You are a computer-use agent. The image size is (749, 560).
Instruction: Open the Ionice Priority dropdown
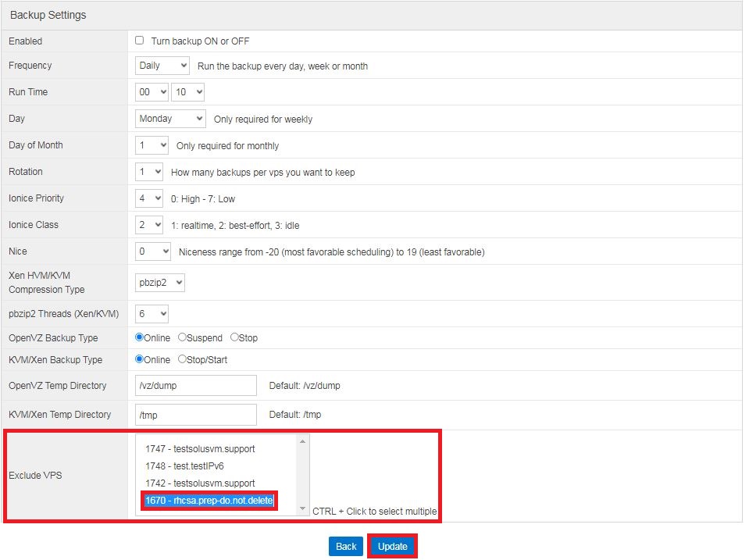[x=149, y=198]
